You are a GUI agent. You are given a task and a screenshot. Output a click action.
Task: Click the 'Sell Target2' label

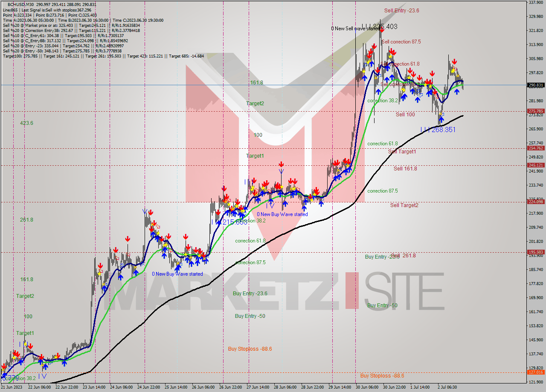coord(404,205)
